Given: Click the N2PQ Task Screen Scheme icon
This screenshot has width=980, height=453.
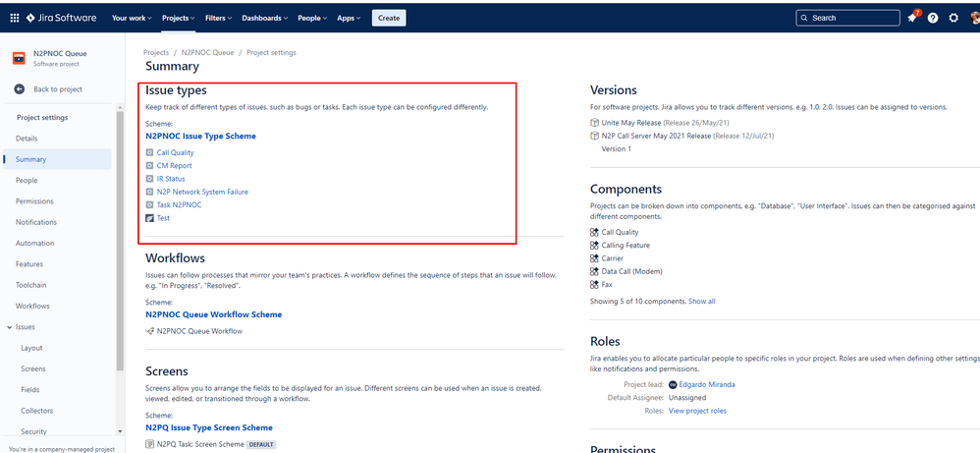Looking at the screenshot, I should [149, 444].
